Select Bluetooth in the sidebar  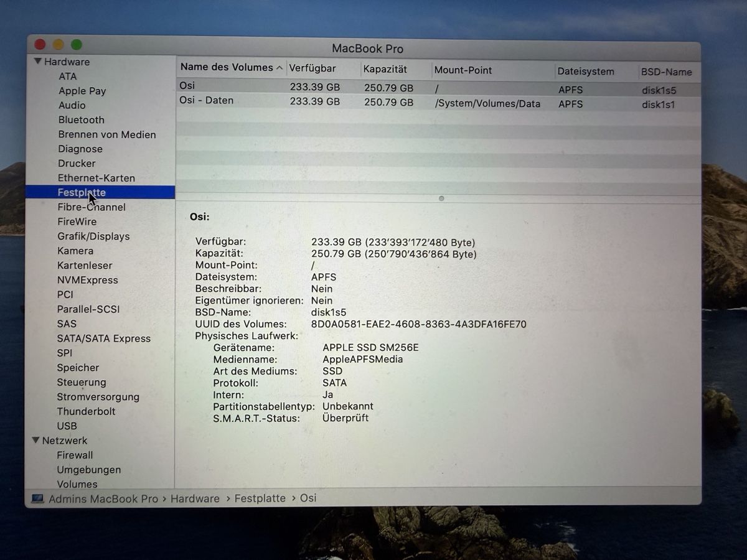[82, 119]
